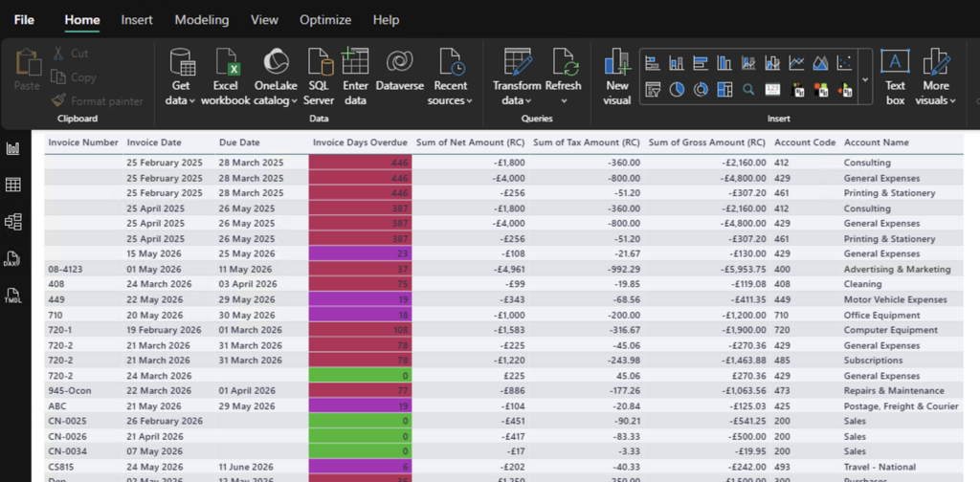Expand the visuals gallery chevron
This screenshot has height=482, width=980.
click(x=865, y=78)
